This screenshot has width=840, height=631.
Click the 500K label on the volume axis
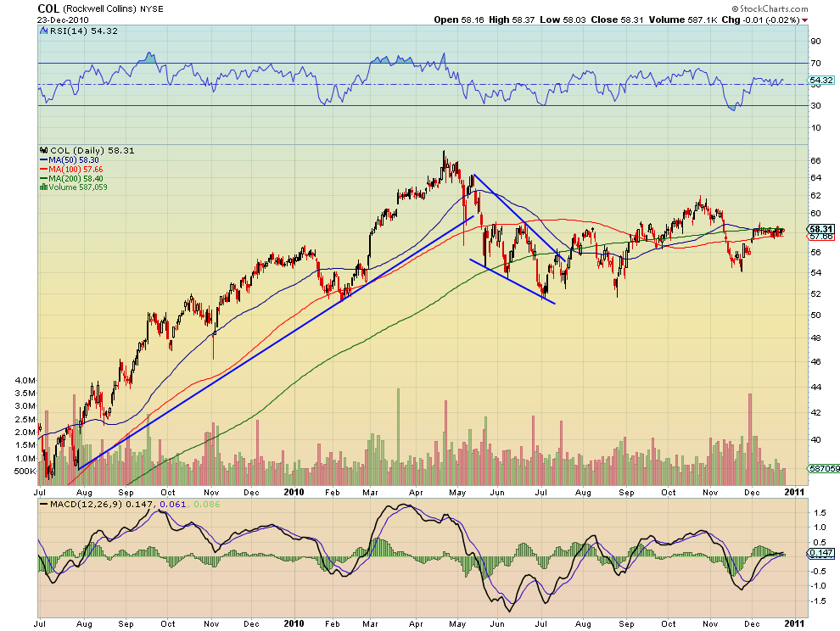[25, 472]
